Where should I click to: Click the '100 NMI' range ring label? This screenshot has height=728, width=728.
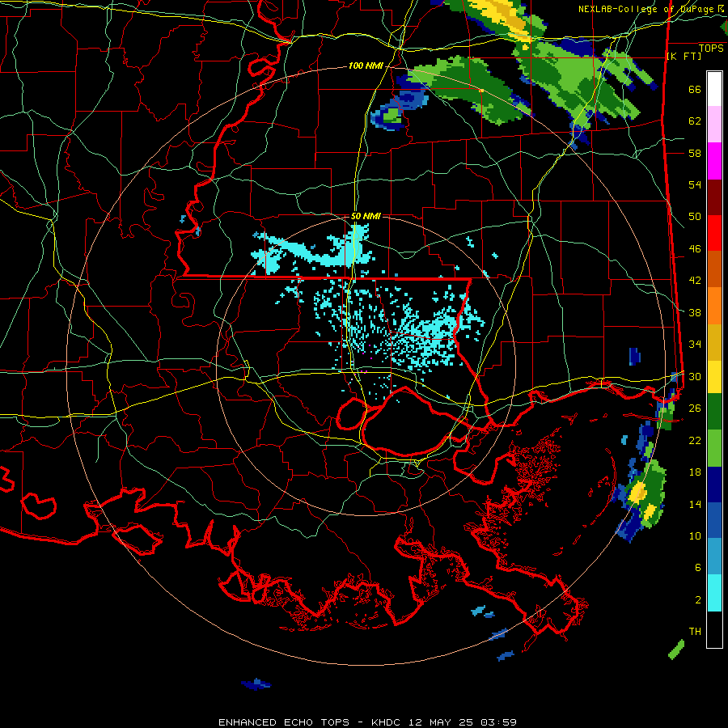366,66
